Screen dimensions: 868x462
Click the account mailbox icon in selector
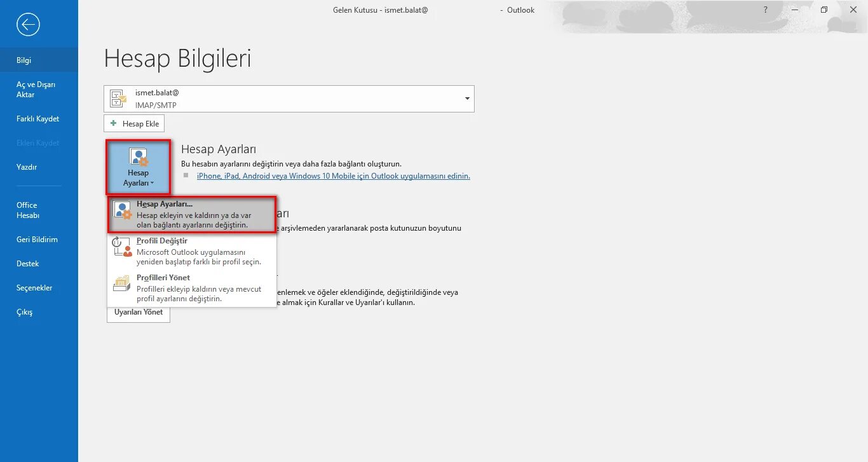tap(118, 99)
